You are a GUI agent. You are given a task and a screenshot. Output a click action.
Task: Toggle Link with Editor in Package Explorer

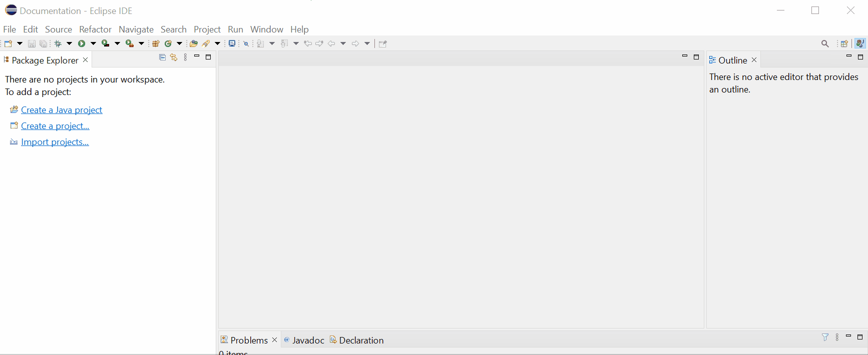pos(174,57)
